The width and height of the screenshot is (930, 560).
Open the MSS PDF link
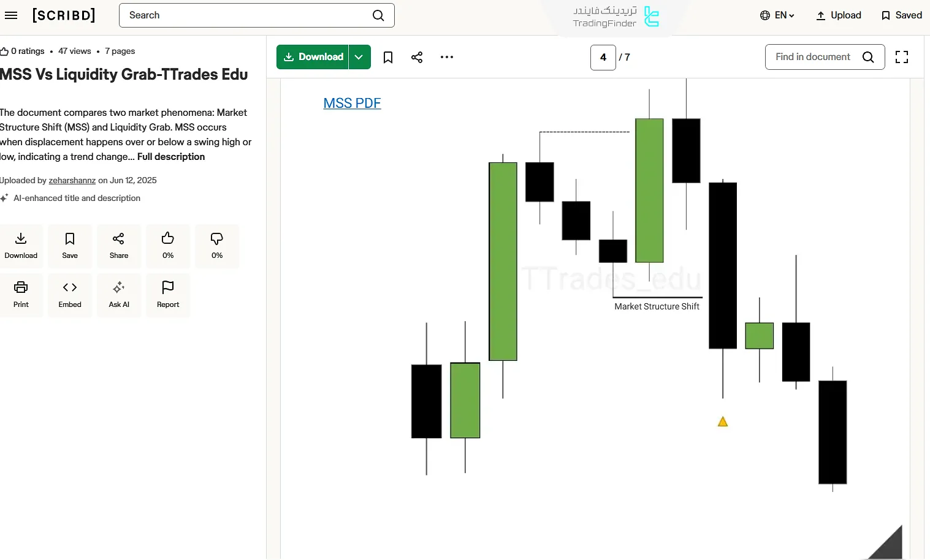coord(352,103)
